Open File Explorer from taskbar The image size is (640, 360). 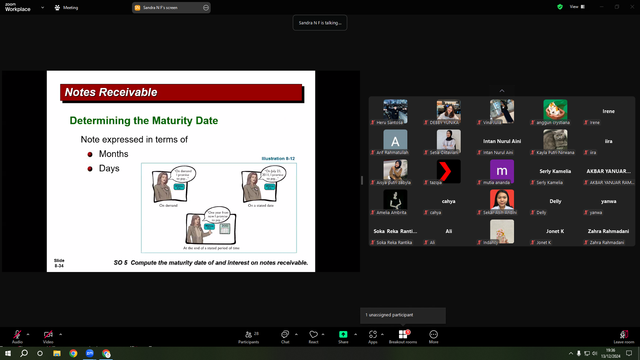point(57,353)
